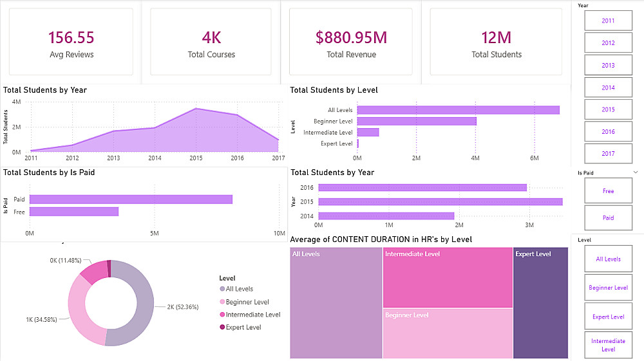
Task: Select the 2011 year slicer button
Action: click(x=609, y=21)
